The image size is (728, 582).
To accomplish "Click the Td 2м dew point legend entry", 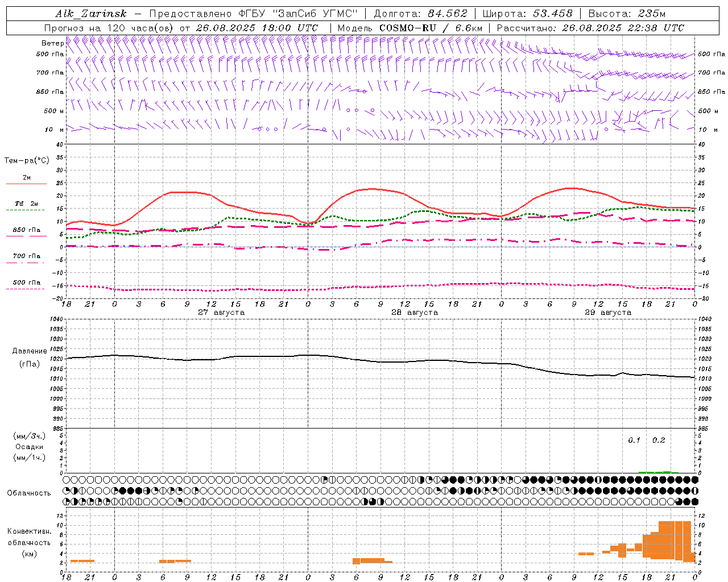I will tap(26, 203).
